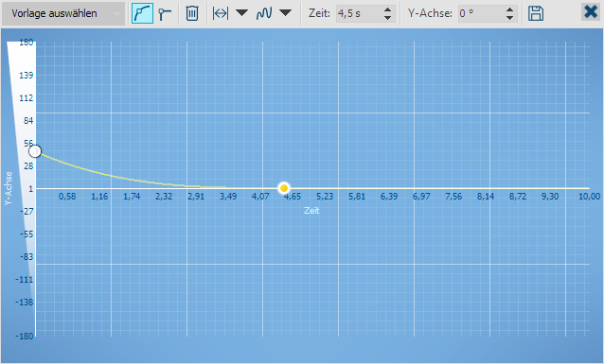Click the 4,07 label on the time axis
The image size is (604, 364).
[x=260, y=197]
